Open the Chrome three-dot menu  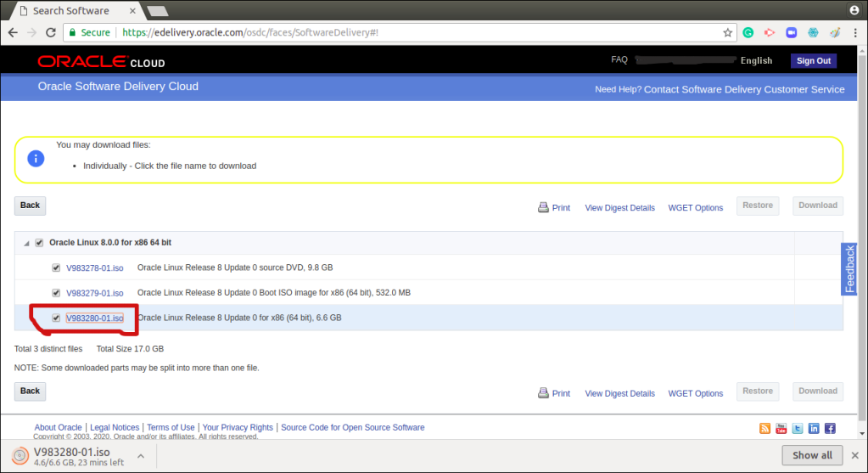(855, 32)
